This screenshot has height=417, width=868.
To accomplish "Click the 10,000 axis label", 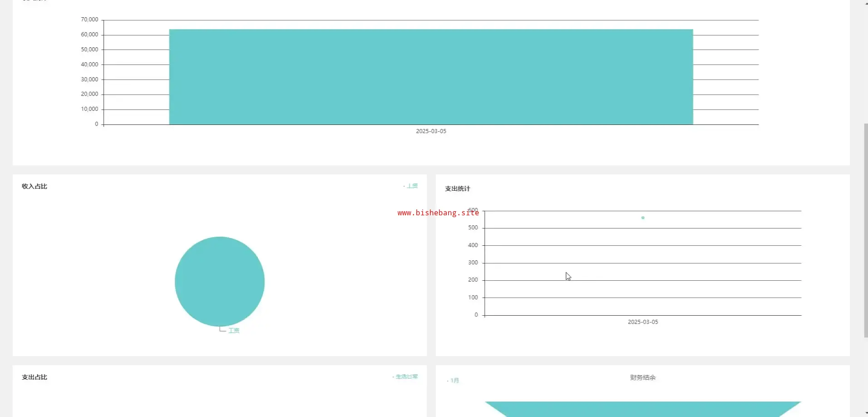I will click(89, 109).
